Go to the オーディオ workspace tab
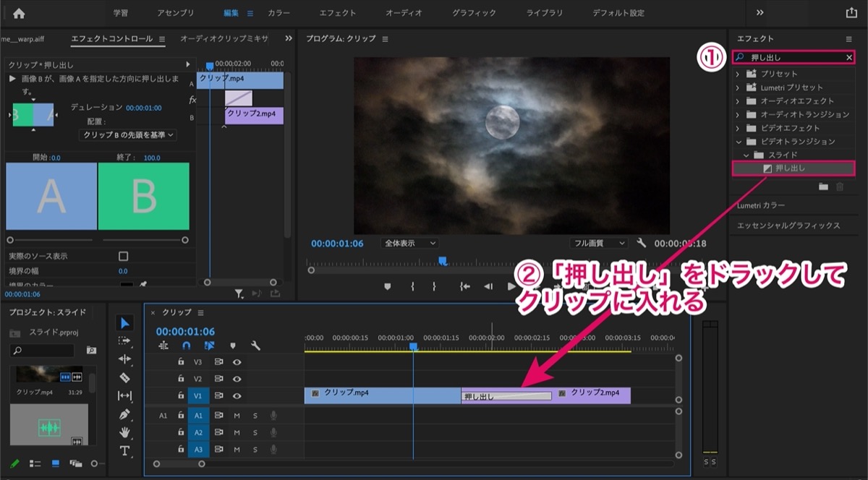 tap(404, 13)
